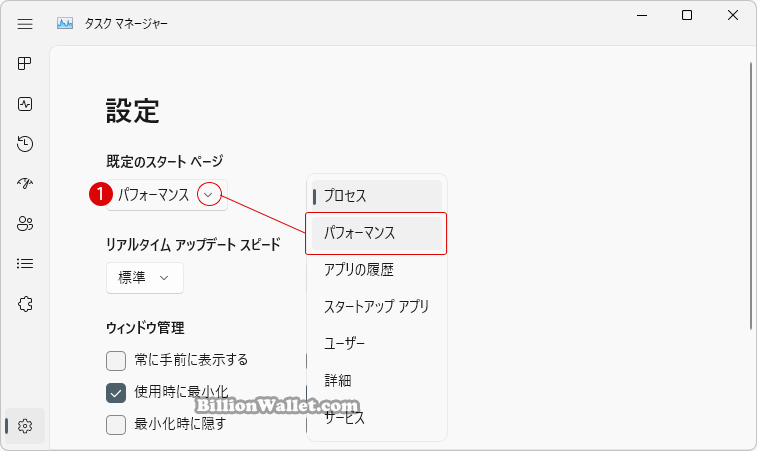Enable 常に手前に表示する checkbox
This screenshot has width=757, height=451.
click(x=116, y=361)
